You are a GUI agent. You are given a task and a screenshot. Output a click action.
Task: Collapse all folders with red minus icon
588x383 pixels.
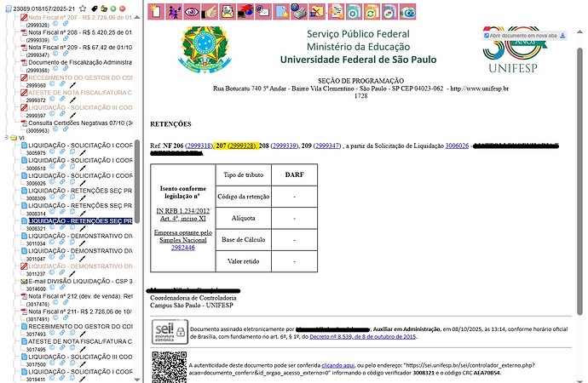pos(124,7)
